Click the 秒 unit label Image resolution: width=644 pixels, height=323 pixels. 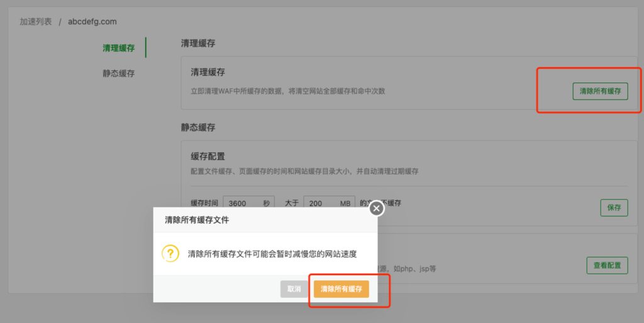click(x=266, y=203)
